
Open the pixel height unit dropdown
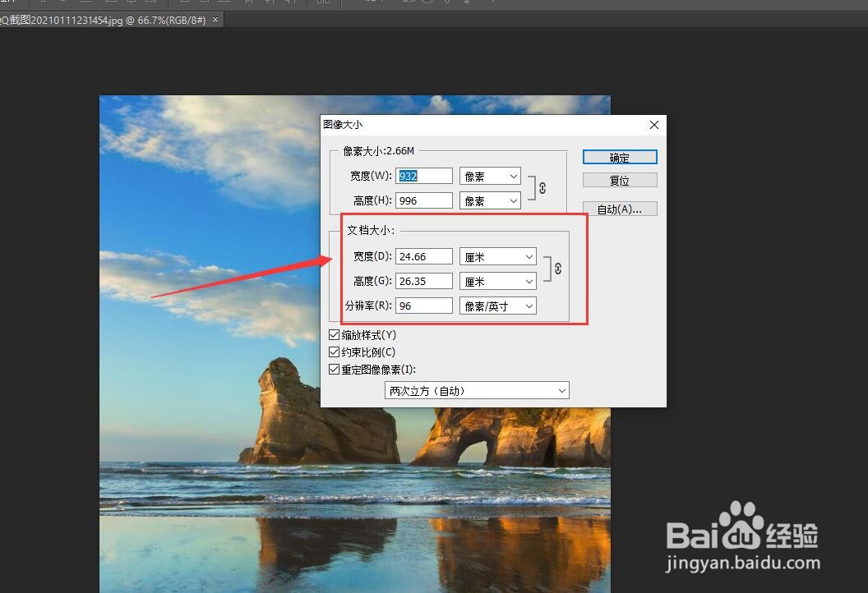pyautogui.click(x=490, y=200)
